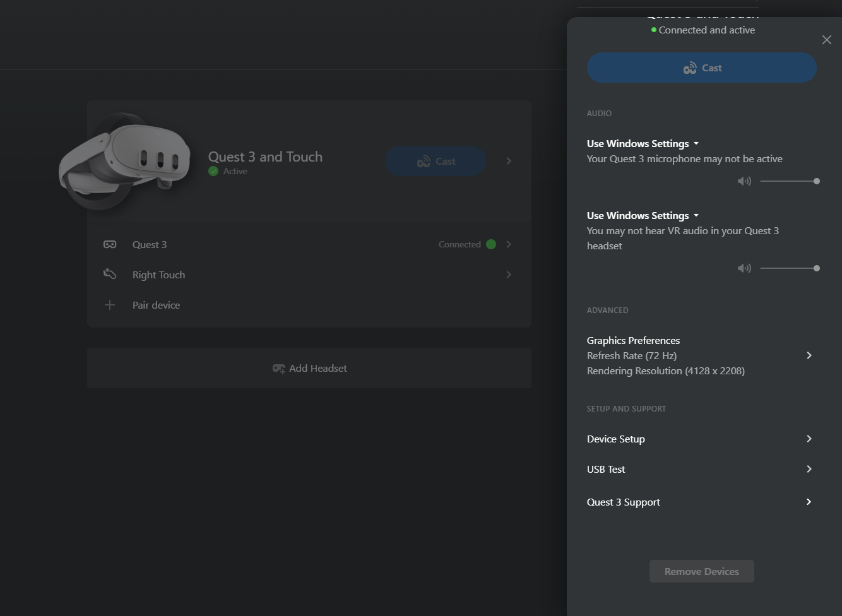Click the Connected and active status text
This screenshot has height=616, width=842.
coord(706,30)
